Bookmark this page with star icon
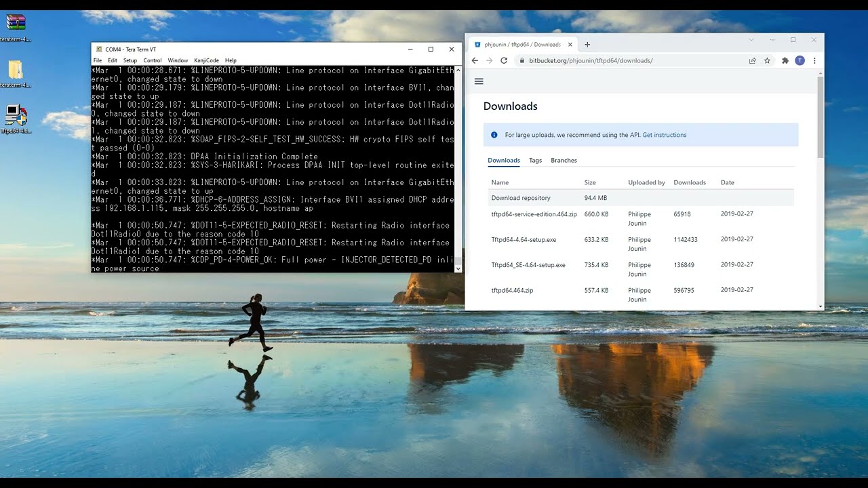 tap(767, 60)
